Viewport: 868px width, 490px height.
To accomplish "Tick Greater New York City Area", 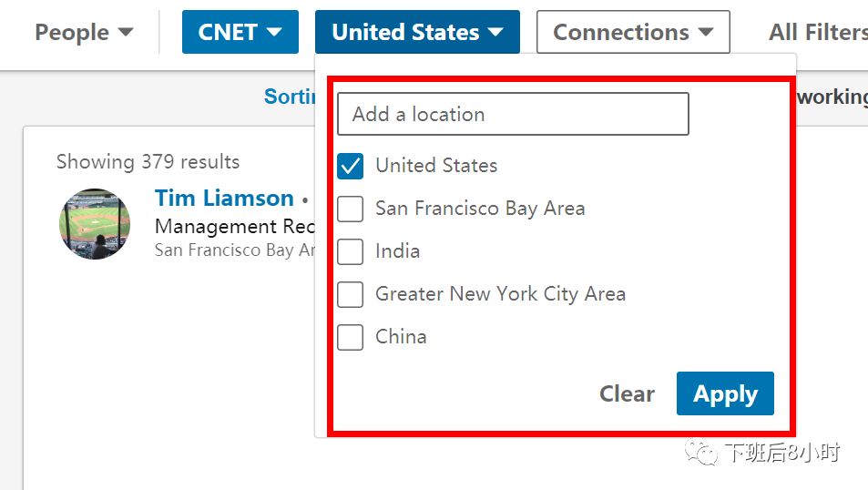I will tap(351, 294).
